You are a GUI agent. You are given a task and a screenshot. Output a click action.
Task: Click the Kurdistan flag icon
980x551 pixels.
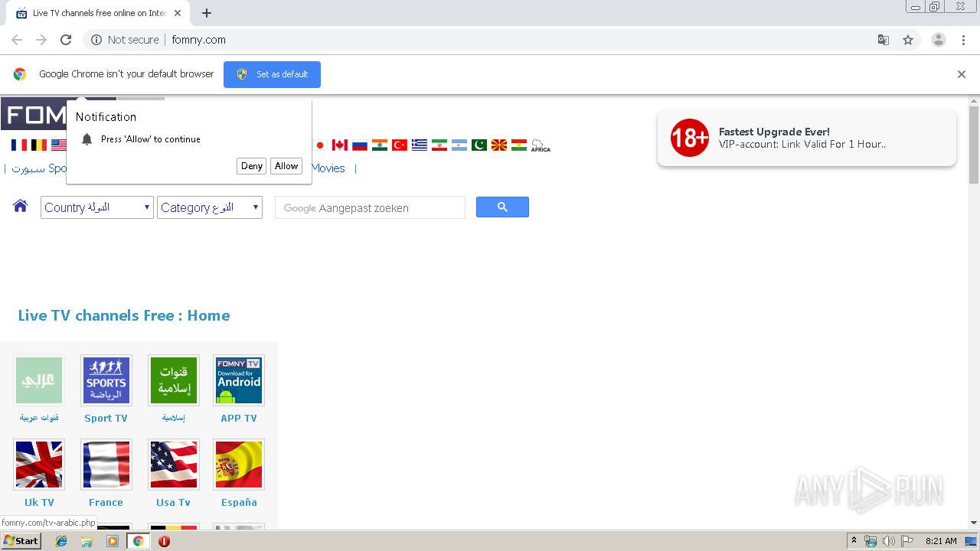(519, 145)
